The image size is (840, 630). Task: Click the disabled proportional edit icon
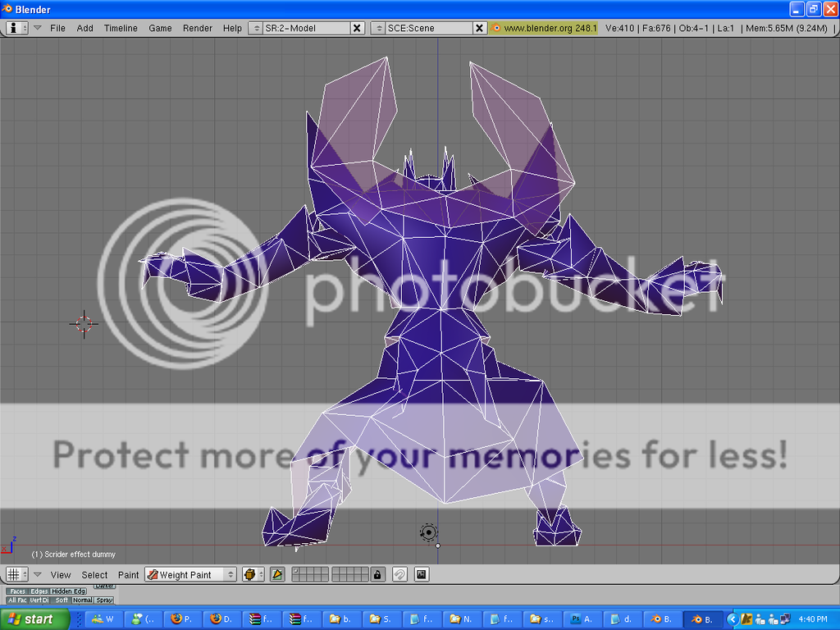399,575
